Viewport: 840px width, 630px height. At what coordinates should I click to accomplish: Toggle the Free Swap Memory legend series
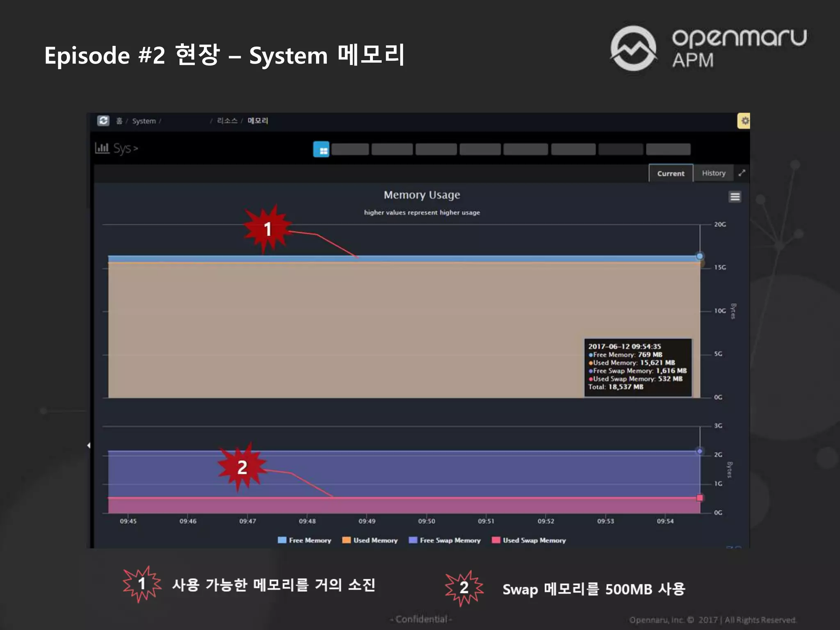tap(445, 540)
